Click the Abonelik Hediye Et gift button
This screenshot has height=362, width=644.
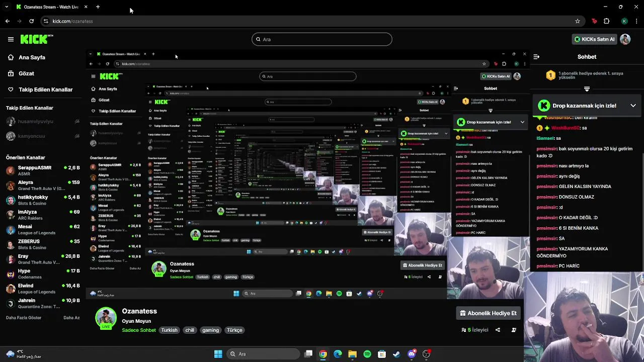pyautogui.click(x=488, y=313)
